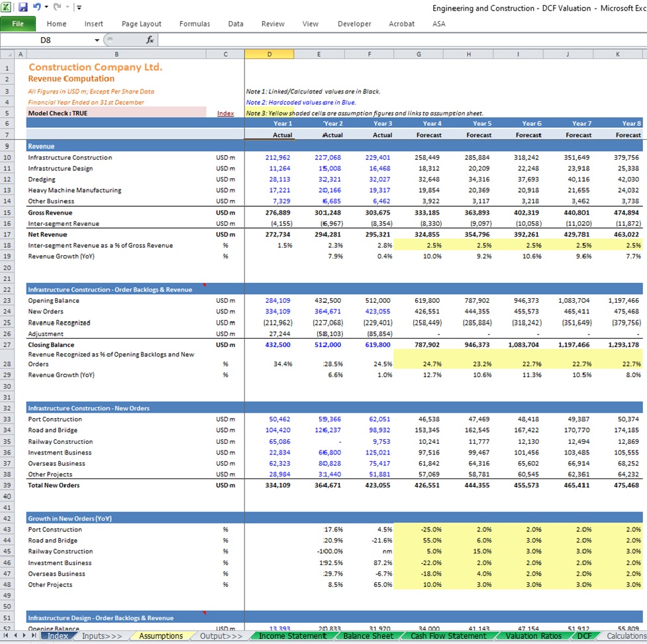The image size is (647, 644).
Task: Click Port Construction Year 4 growth -25.0%
Action: point(431,529)
